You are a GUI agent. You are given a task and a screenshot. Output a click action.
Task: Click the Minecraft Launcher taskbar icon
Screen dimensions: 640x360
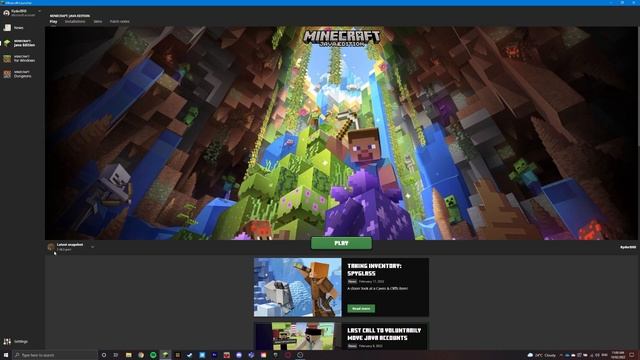tap(165, 355)
